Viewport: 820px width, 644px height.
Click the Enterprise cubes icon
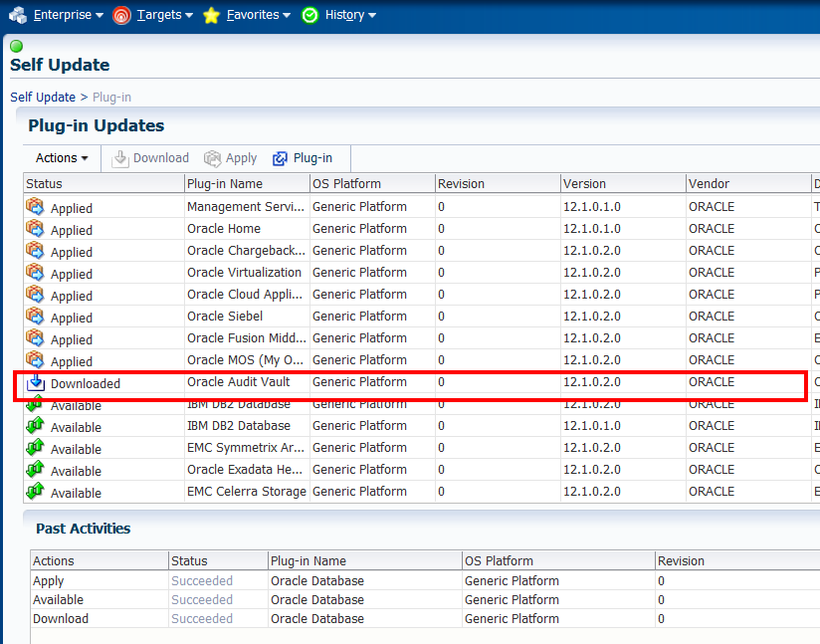click(x=18, y=15)
